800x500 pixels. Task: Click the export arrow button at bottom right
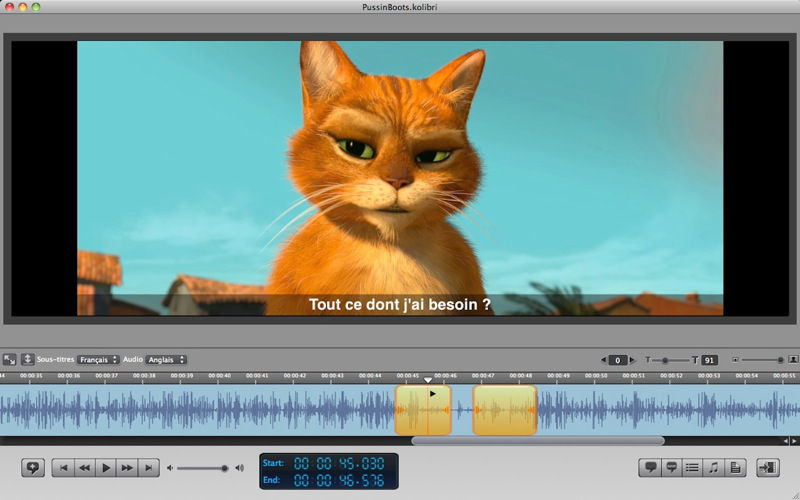768,467
